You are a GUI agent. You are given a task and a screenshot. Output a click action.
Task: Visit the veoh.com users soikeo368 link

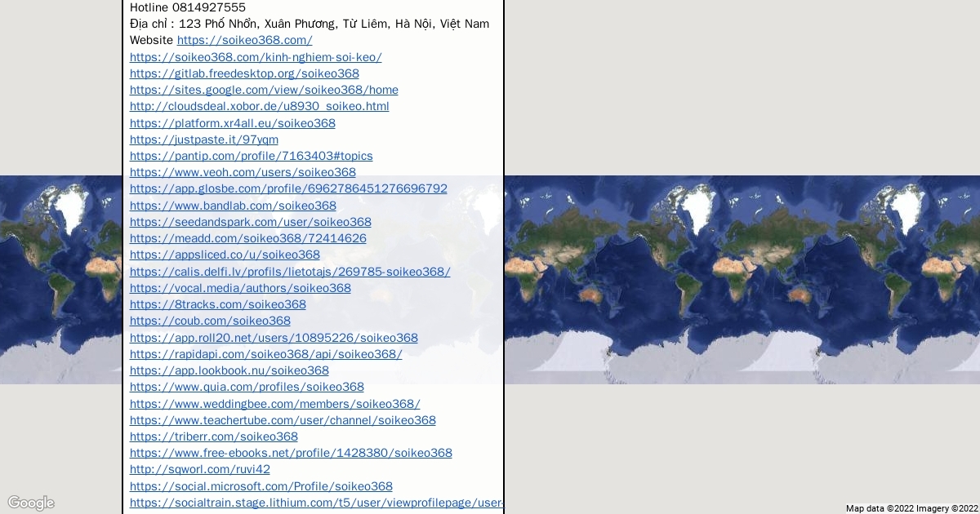pyautogui.click(x=243, y=172)
